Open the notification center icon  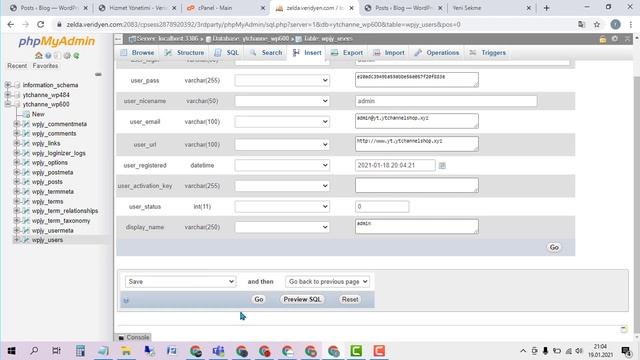(627, 351)
